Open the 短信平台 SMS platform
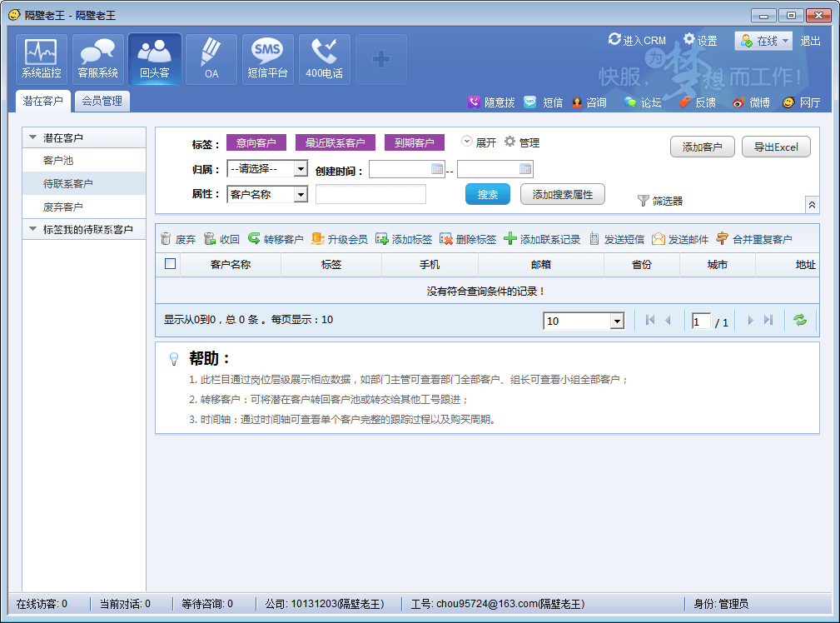The height and width of the screenshot is (623, 840). click(268, 59)
